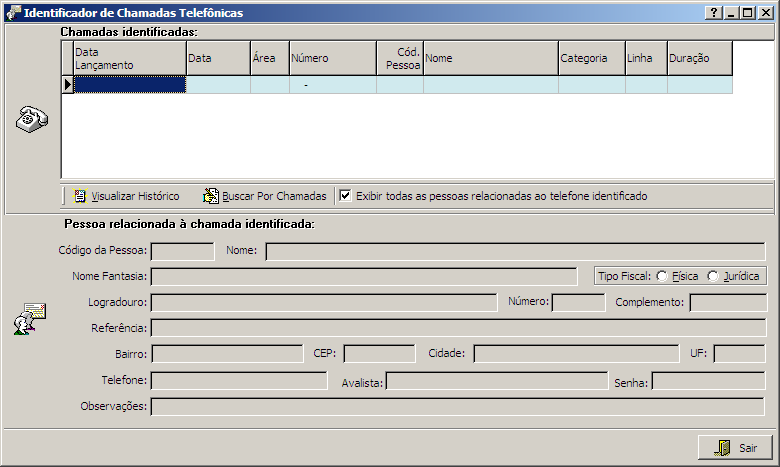Click the title bar help question mark
This screenshot has height=467, width=780.
(x=714, y=13)
